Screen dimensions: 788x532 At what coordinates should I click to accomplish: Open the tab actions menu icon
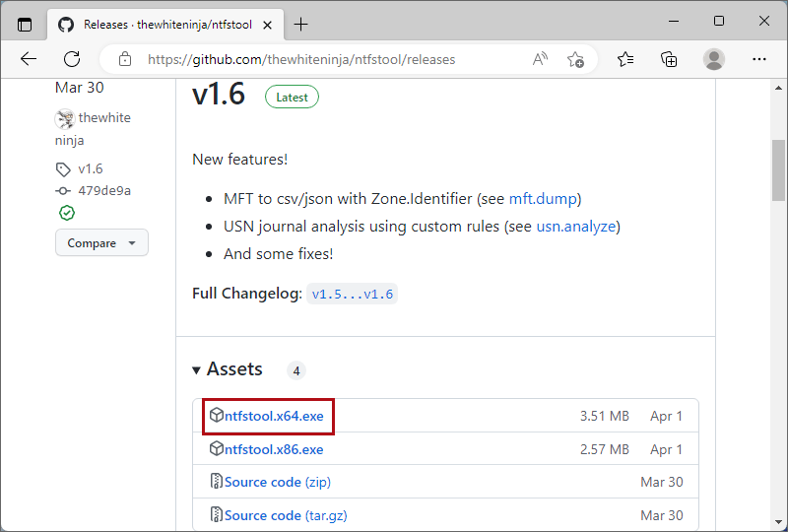coord(24,24)
